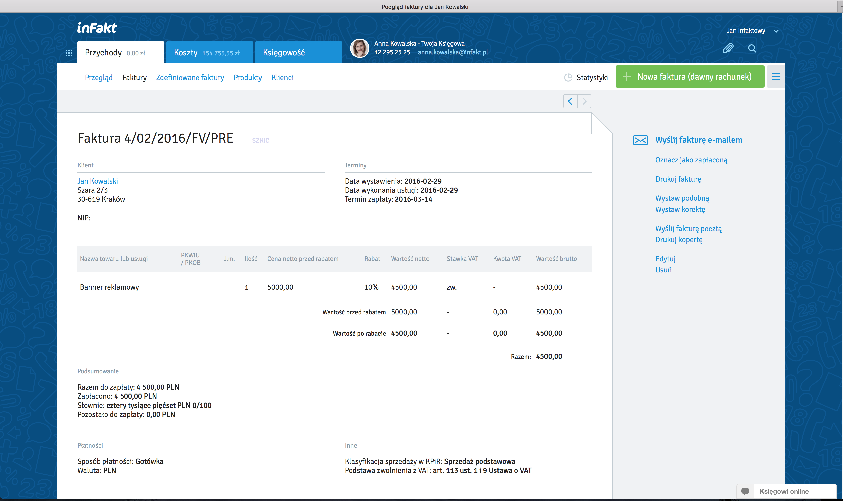Open attachments via the paperclip icon
The height and width of the screenshot is (504, 854).
pyautogui.click(x=728, y=48)
